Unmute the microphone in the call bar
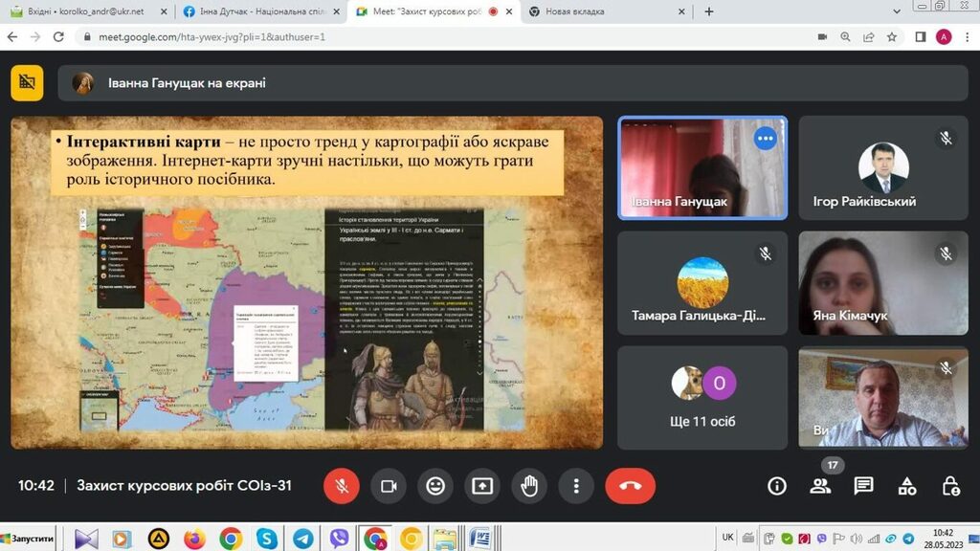Viewport: 980px width, 551px height. coord(341,486)
